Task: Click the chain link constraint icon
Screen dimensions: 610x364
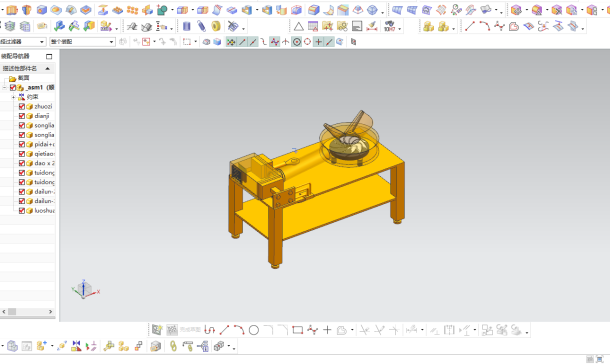Action: 173,346
